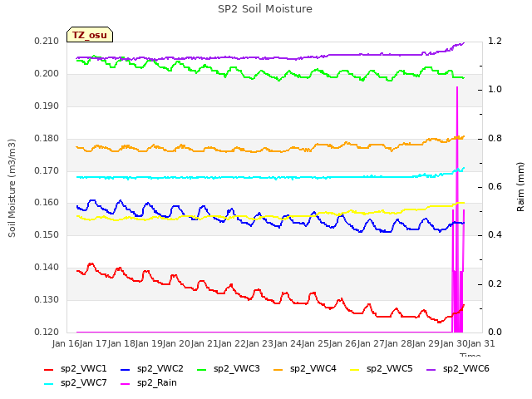Screen dimensions: 532x399
Task: Click the 0.170 left axis value
Action: tap(47, 170)
